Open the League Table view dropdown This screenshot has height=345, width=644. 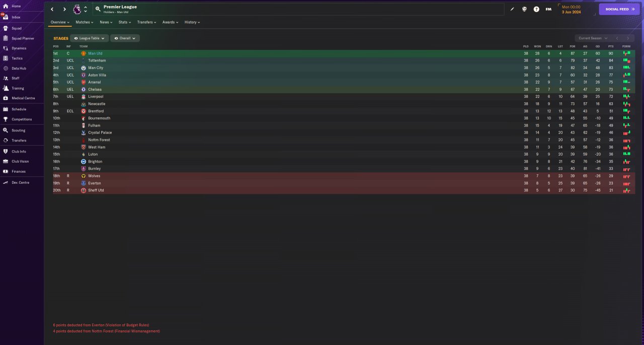(90, 38)
